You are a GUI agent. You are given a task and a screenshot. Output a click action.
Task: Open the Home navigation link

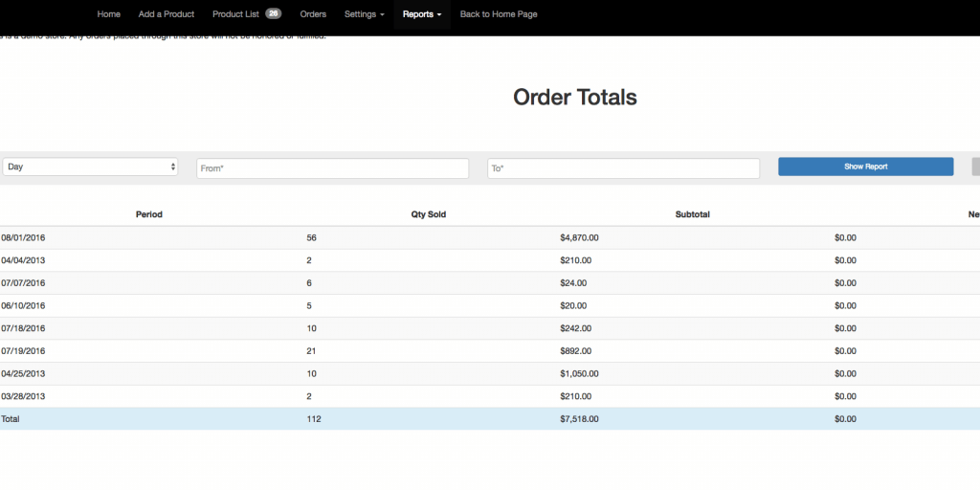109,14
